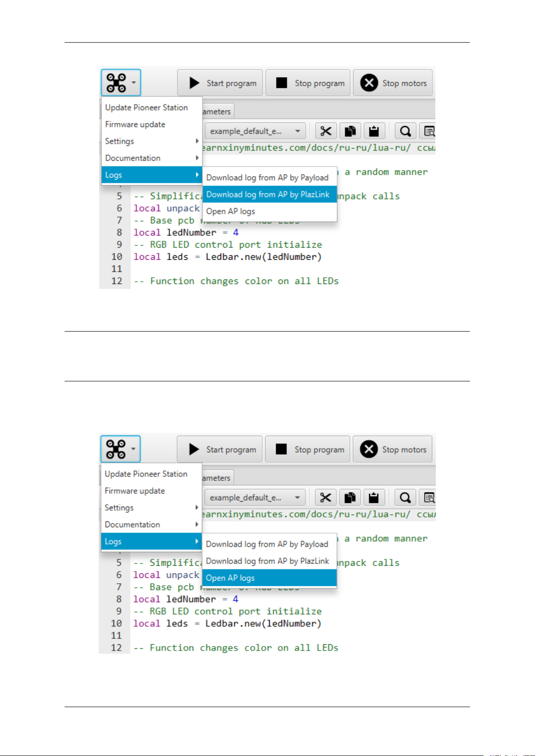Select highlighted Download log from AP by PlazLink, upper screenshot
This screenshot has width=535, height=756.
pyautogui.click(x=270, y=194)
